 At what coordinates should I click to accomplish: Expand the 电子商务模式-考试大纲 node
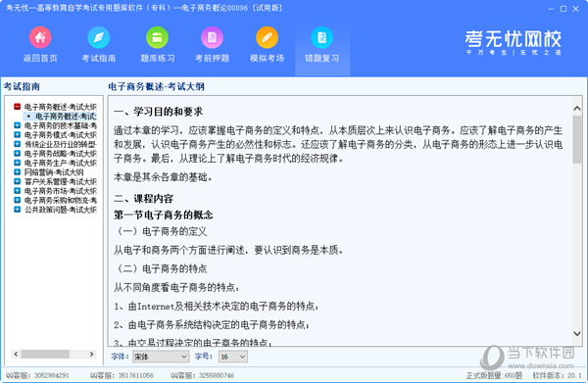pyautogui.click(x=17, y=135)
